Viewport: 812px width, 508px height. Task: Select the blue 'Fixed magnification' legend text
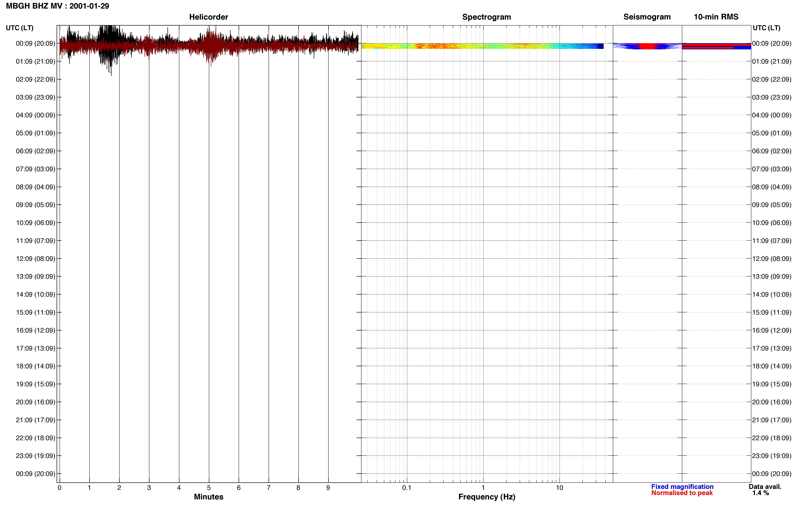coord(682,486)
